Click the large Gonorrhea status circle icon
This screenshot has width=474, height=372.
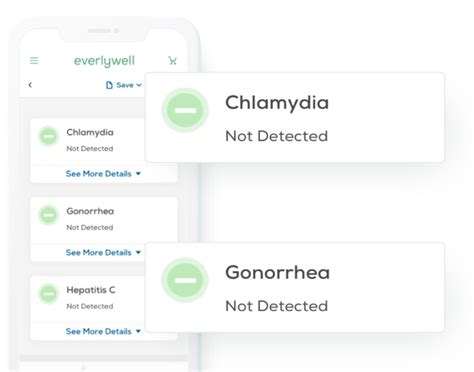[x=185, y=280]
